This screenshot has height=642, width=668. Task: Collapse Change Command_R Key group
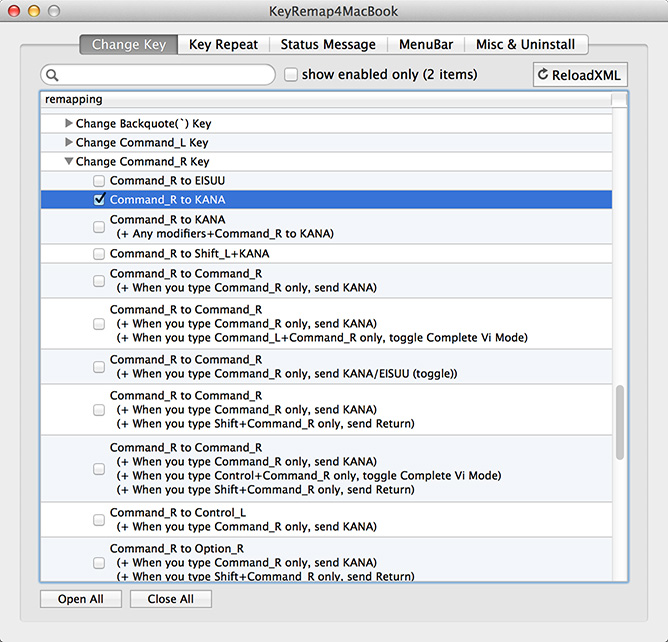(68, 161)
